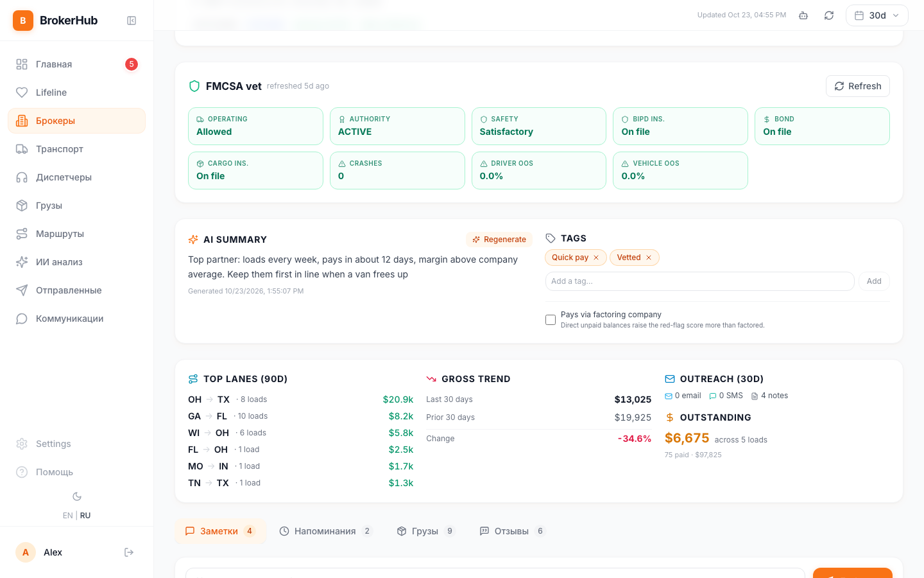Open the Напоминания tab
This screenshot has height=578, width=924.
pos(326,531)
